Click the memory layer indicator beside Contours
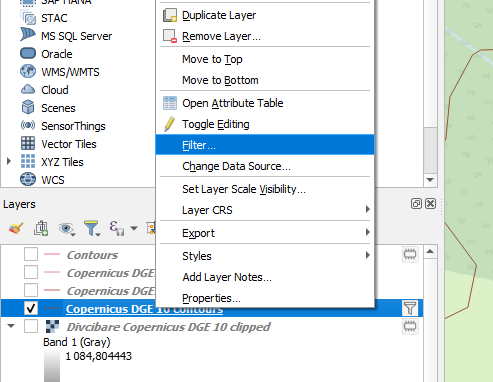493x382 pixels. [x=410, y=254]
